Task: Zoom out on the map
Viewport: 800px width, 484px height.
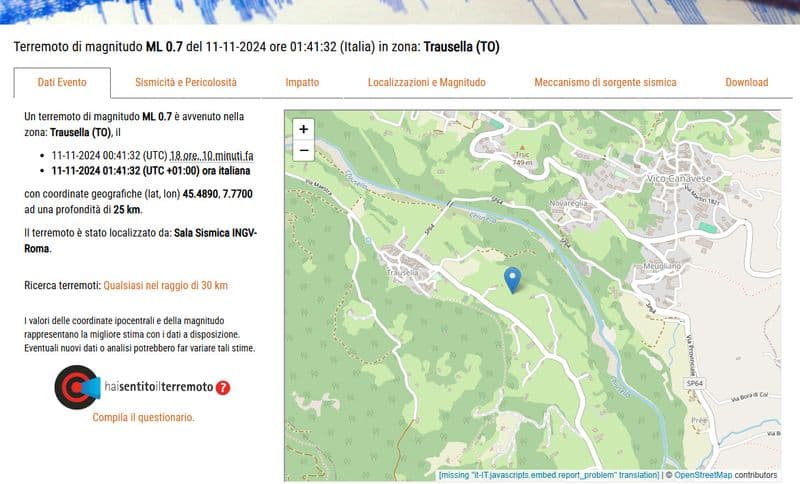Action: coord(304,151)
